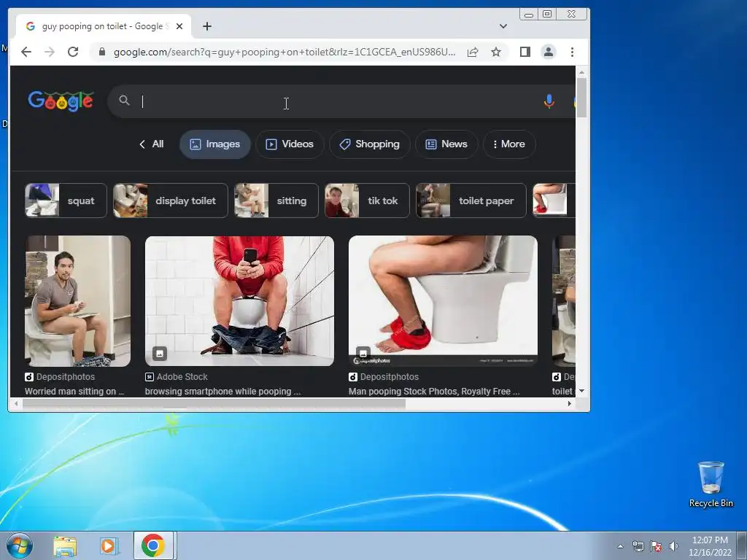The height and width of the screenshot is (560, 747).
Task: Share this page from the address bar
Action: [473, 52]
